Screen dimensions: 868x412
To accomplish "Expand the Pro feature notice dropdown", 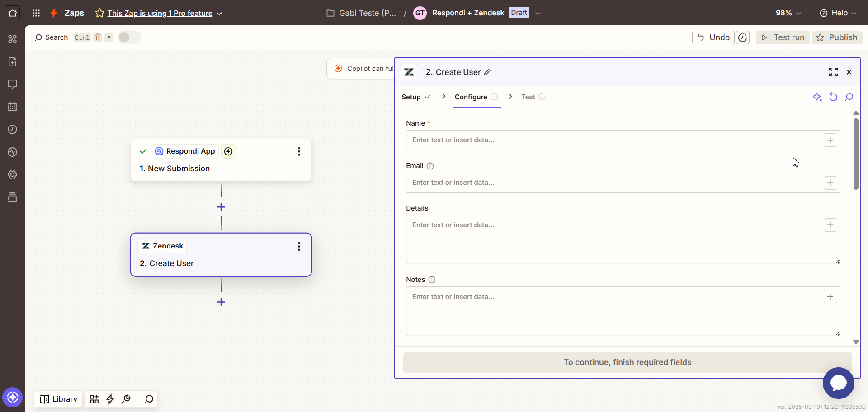I will [x=220, y=14].
